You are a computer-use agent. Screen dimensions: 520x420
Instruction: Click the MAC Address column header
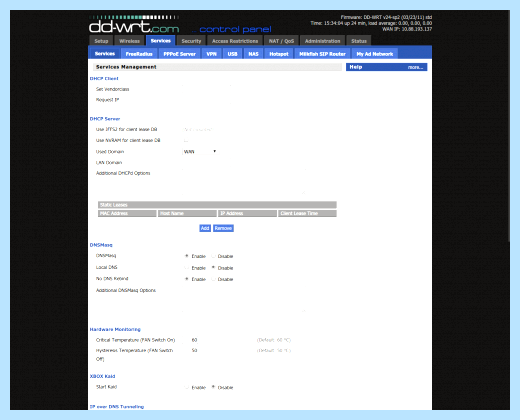(127, 213)
